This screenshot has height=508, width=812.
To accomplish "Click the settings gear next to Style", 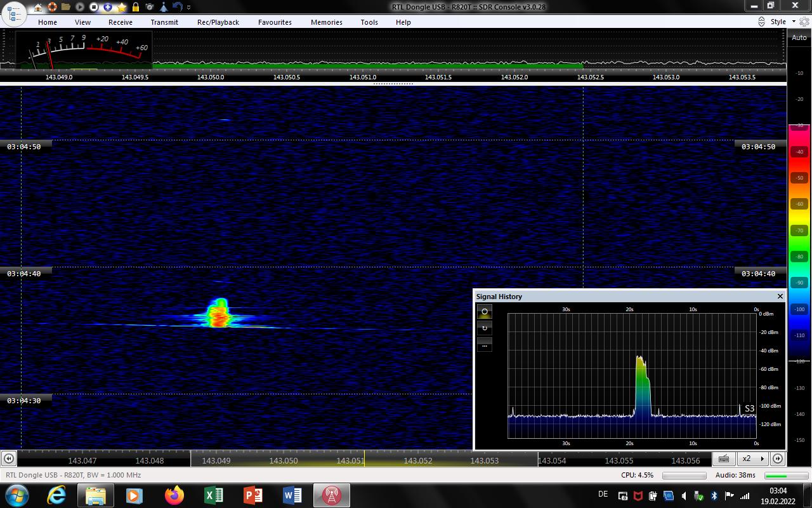I will [804, 22].
